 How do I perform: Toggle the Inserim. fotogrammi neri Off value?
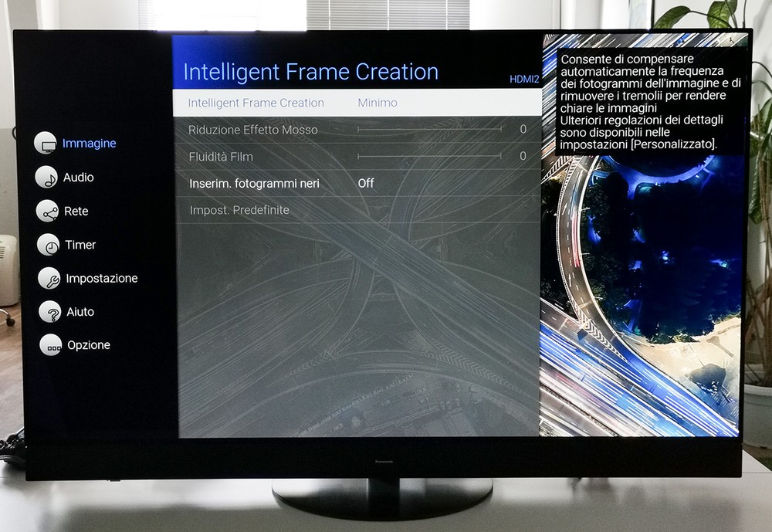[366, 184]
